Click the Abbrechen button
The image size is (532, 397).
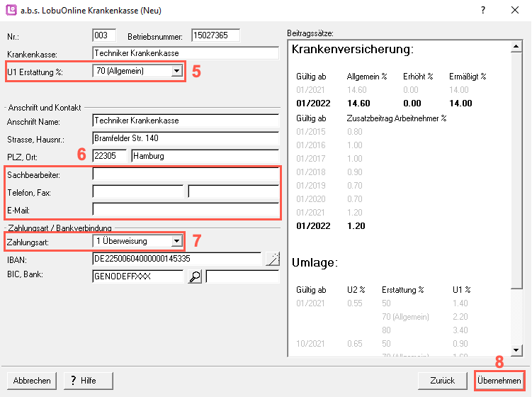click(32, 381)
